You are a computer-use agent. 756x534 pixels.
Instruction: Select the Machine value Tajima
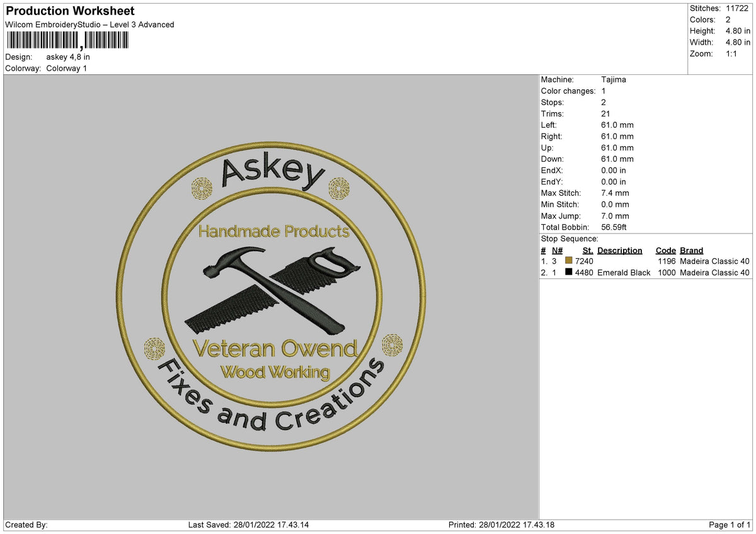pos(614,80)
